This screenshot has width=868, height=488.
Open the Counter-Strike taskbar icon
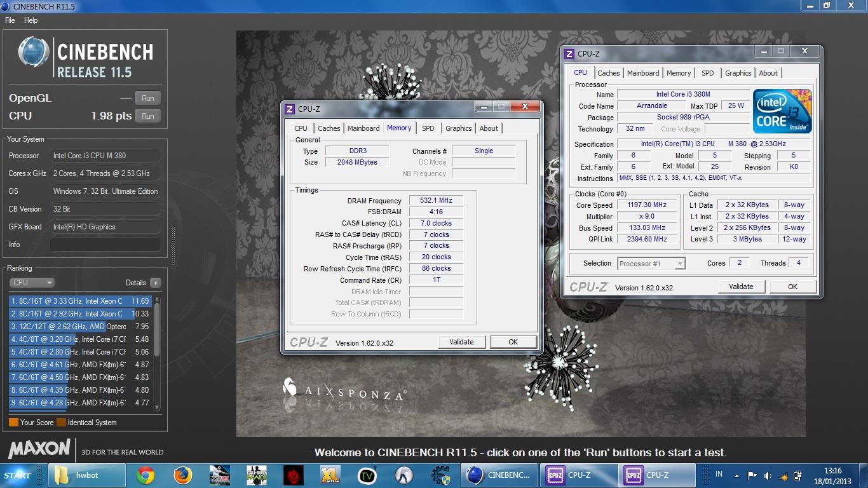(x=403, y=475)
